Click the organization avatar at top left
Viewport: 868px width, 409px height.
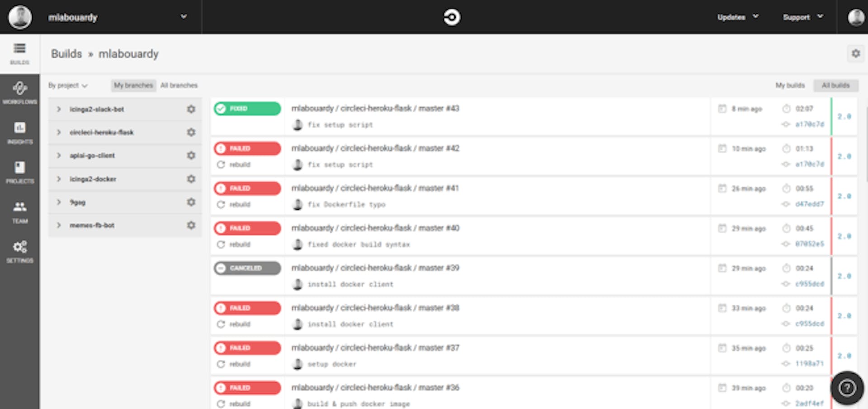20,17
